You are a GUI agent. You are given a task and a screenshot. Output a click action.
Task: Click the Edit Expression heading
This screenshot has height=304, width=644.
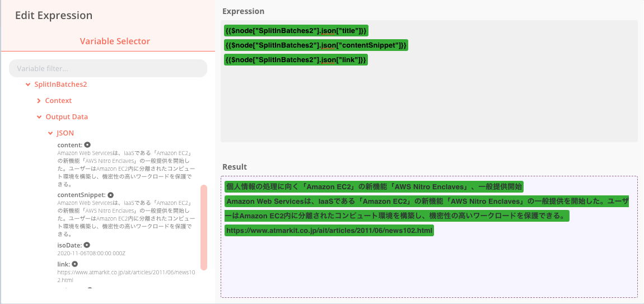tap(54, 16)
